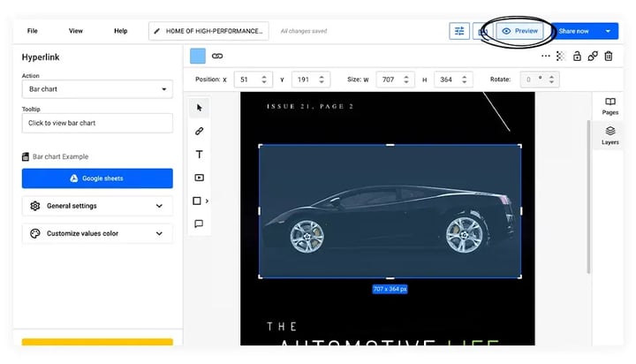Click the Preview button
Image resolution: width=636 pixels, height=364 pixels.
click(519, 31)
